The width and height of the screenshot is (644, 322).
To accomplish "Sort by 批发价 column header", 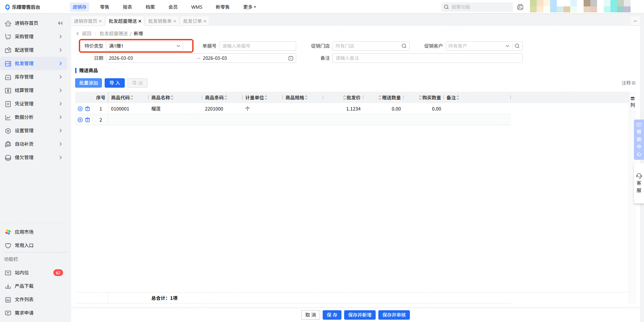I will (352, 98).
